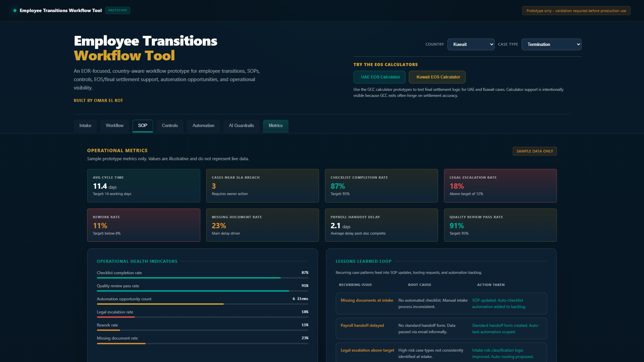This screenshot has height=362, width=644.
Task: Click the Rework rate progress bar
Action: coord(203,330)
